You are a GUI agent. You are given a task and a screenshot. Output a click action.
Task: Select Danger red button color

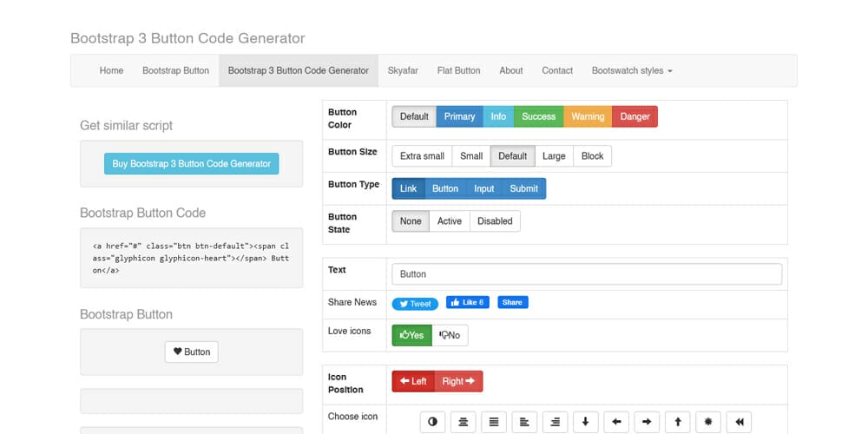[x=635, y=117]
